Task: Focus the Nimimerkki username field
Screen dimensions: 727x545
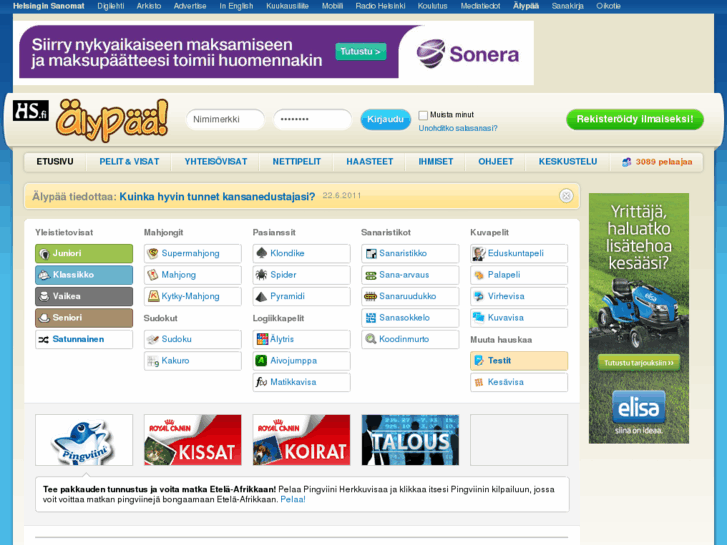Action: [225, 119]
